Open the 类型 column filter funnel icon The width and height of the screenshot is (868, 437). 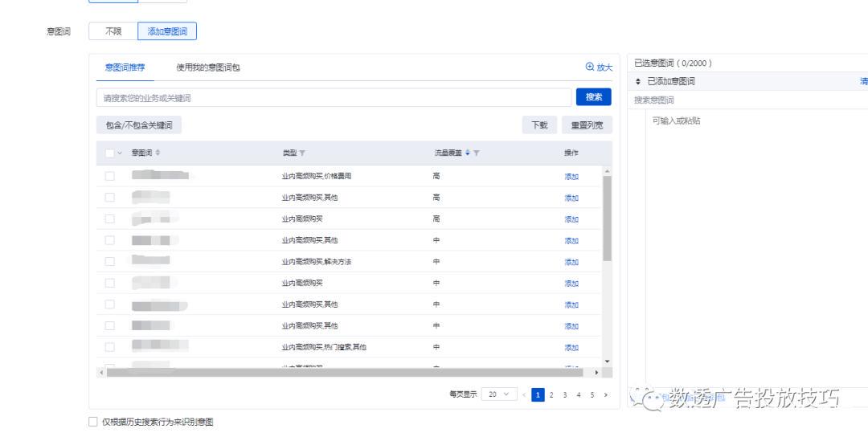pyautogui.click(x=302, y=153)
